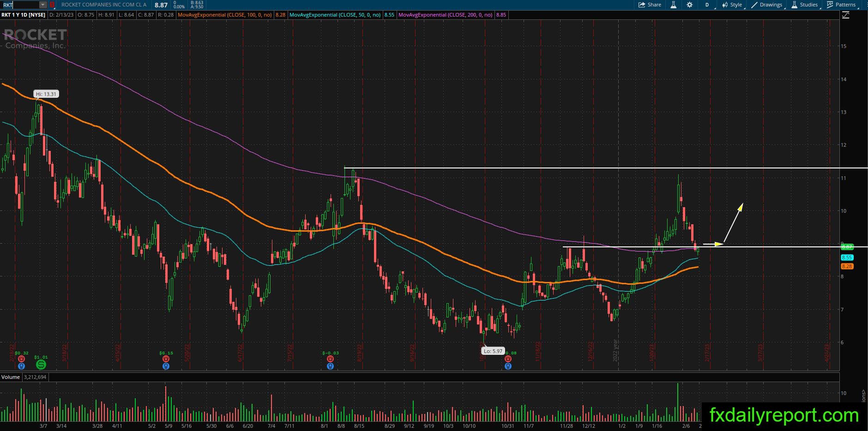The width and height of the screenshot is (868, 431).
Task: Click the chart scale icon below Patterns
Action: tap(845, 15)
